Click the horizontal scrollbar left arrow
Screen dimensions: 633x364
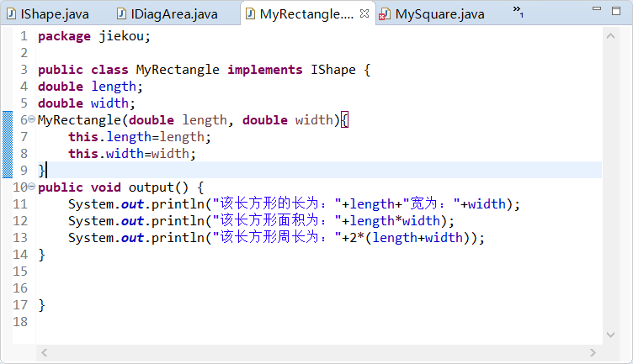pyautogui.click(x=45, y=353)
